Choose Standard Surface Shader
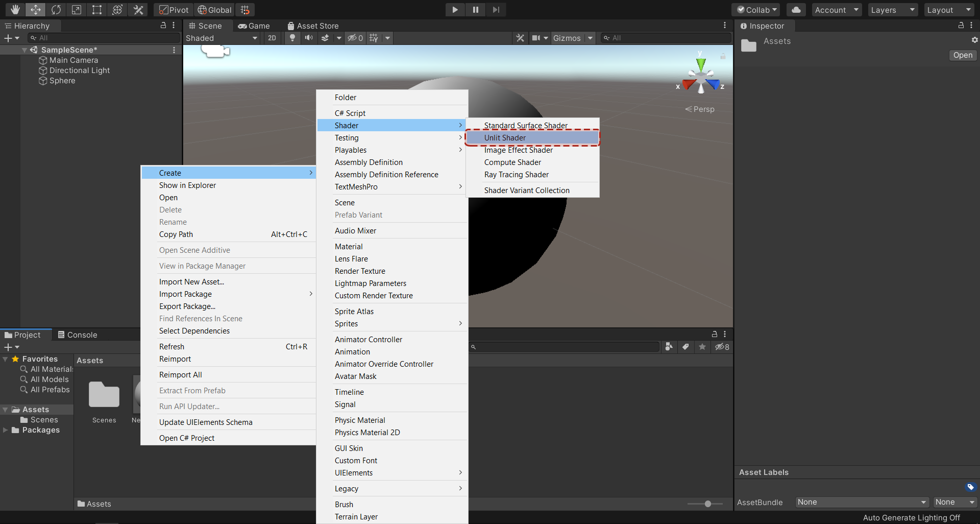This screenshot has height=524, width=980. click(532, 126)
